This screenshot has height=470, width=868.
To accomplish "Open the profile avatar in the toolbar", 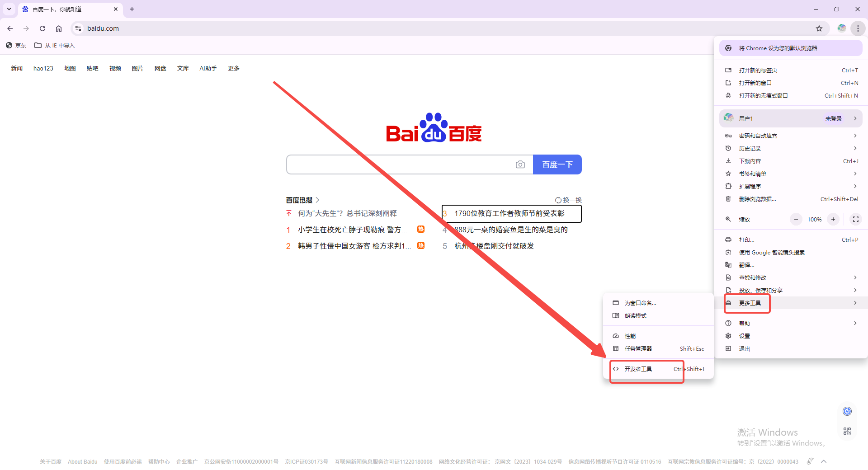I will 842,28.
